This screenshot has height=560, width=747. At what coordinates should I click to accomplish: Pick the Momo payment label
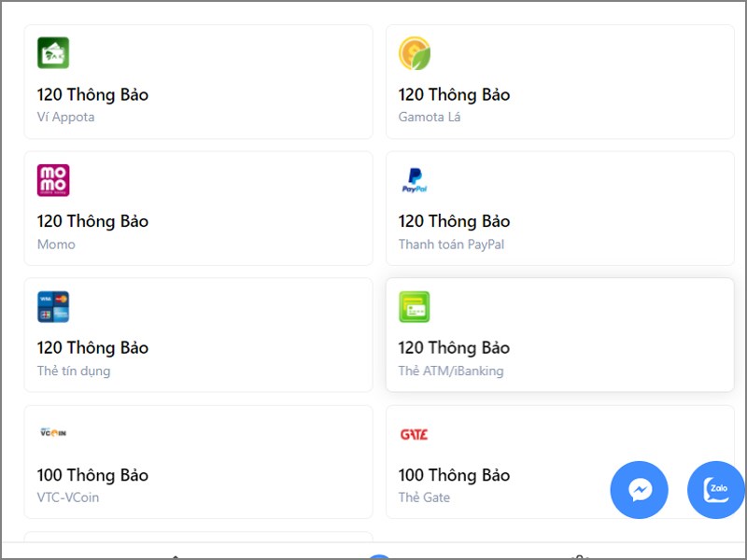(56, 245)
